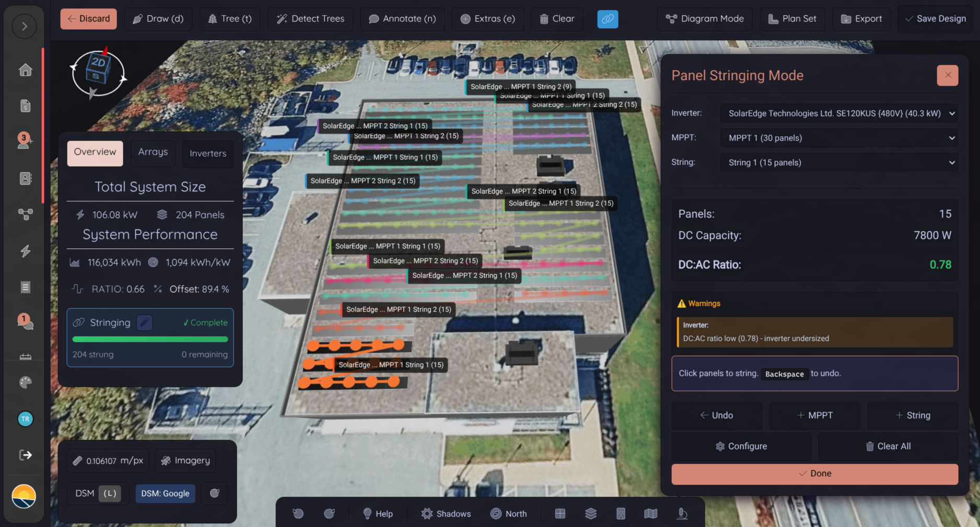Click the pencil edit icon beside Stringing

coord(145,323)
